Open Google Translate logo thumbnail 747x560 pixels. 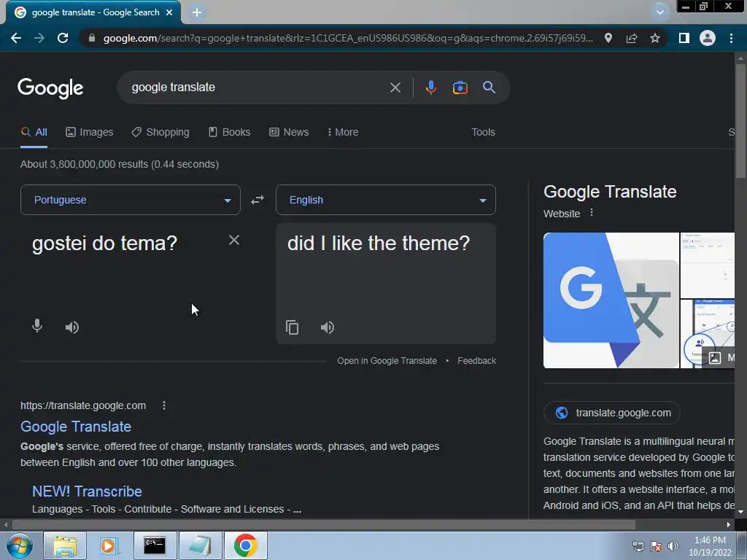point(611,300)
